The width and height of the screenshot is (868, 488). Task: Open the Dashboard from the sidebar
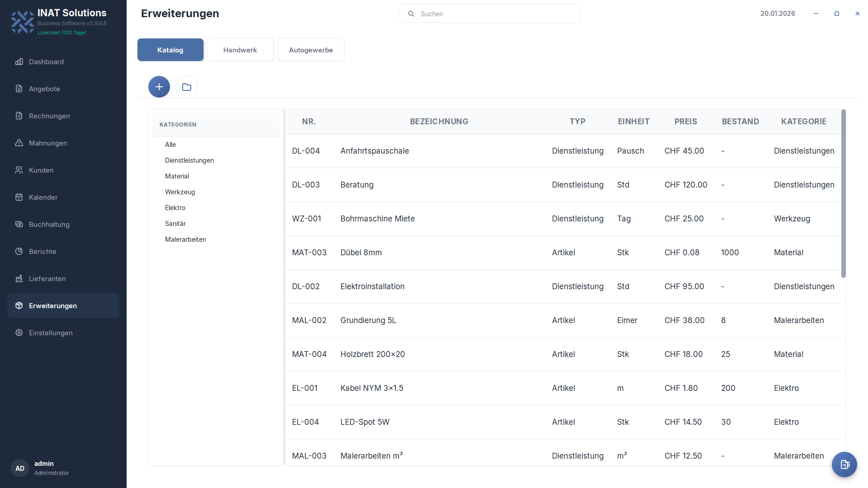[19, 62]
